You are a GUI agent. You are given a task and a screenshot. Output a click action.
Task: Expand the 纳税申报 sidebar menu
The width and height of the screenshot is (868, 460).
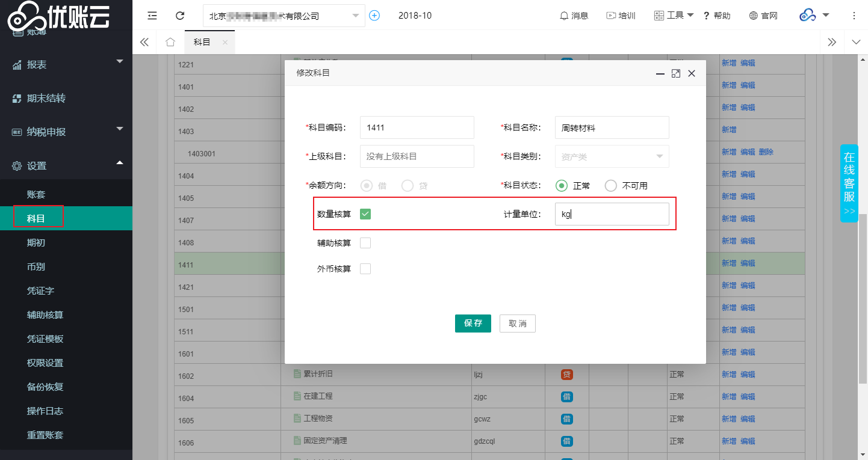tap(66, 132)
